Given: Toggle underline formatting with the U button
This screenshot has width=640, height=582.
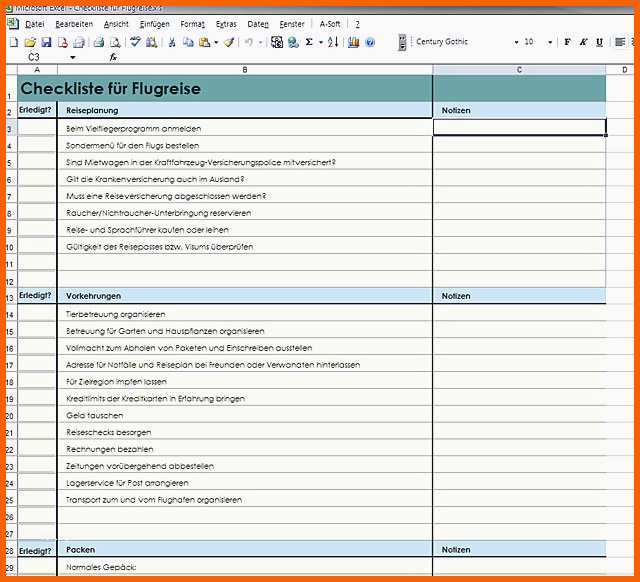Looking at the screenshot, I should pyautogui.click(x=599, y=43).
